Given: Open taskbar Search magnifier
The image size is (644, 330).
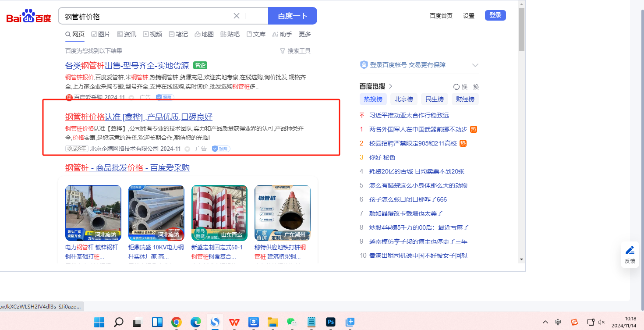Looking at the screenshot, I should point(118,322).
